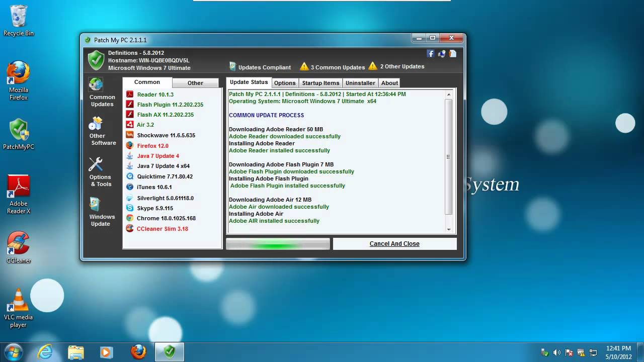Viewport: 644px width, 362px height.
Task: Click the Show Desktop strip in the taskbar
Action: tap(640, 352)
